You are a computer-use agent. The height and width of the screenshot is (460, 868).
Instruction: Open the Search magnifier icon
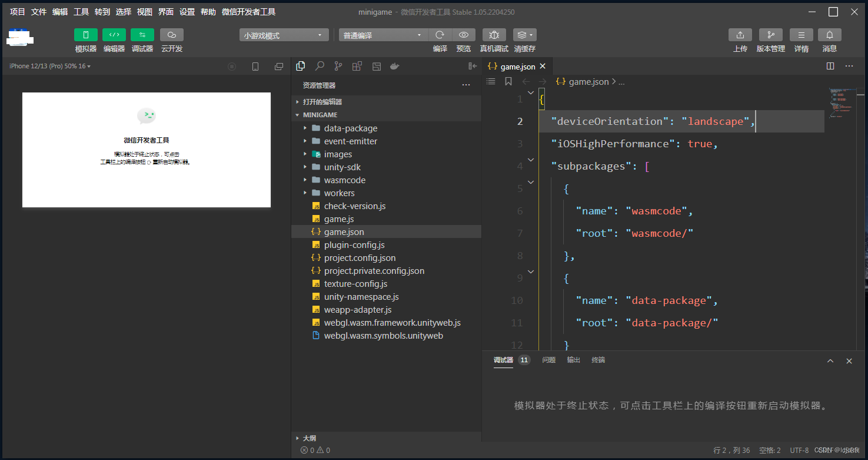click(x=320, y=66)
